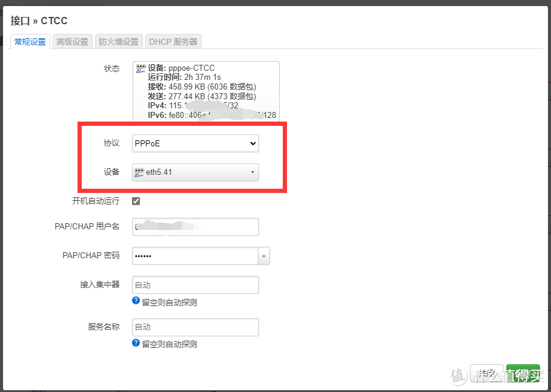
Task: Open the 设备 device dropdown showing eth5.41
Action: pyautogui.click(x=195, y=172)
